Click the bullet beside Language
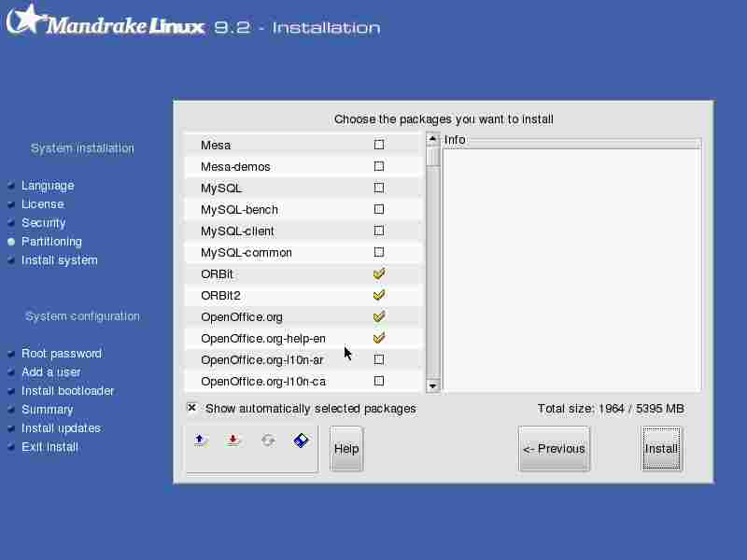Viewport: 747px width, 560px height. tap(11, 186)
